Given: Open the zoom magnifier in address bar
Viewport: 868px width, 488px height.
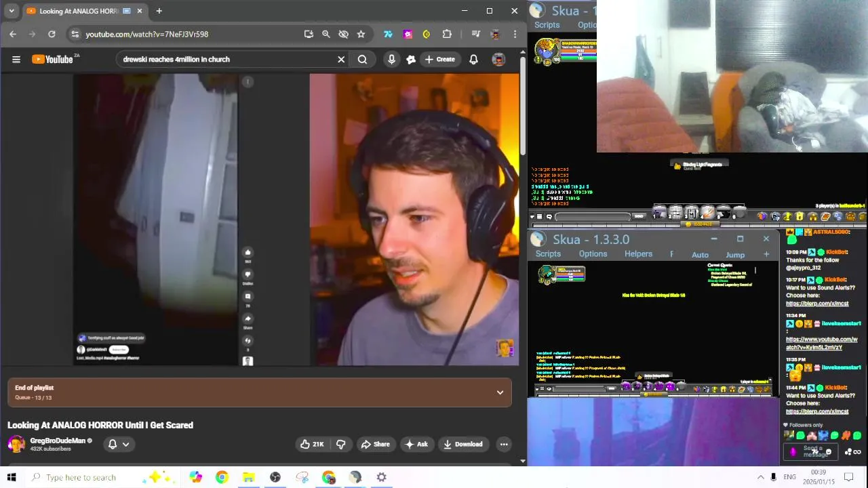Looking at the screenshot, I should click(x=326, y=34).
